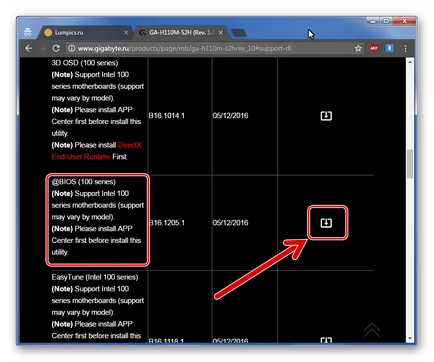Select the version text B16.1205.1

167,223
